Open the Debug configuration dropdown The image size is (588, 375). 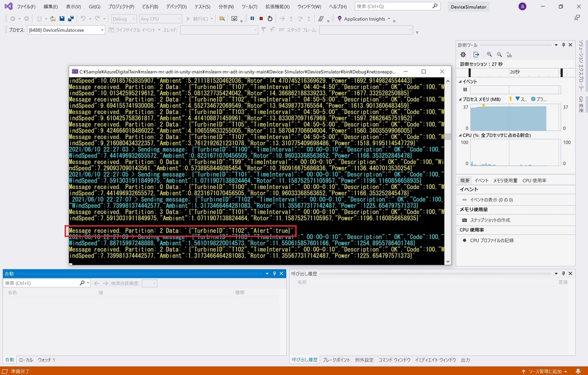click(123, 19)
